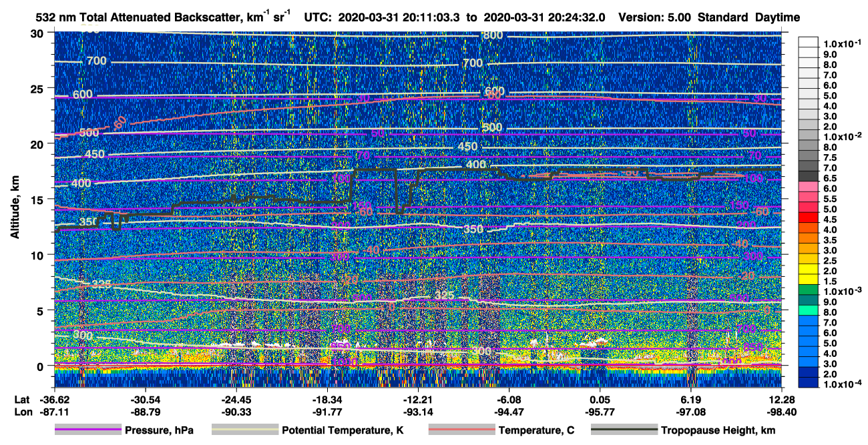Click the Temperature, C legend label
The image size is (868, 445).
tap(536, 431)
